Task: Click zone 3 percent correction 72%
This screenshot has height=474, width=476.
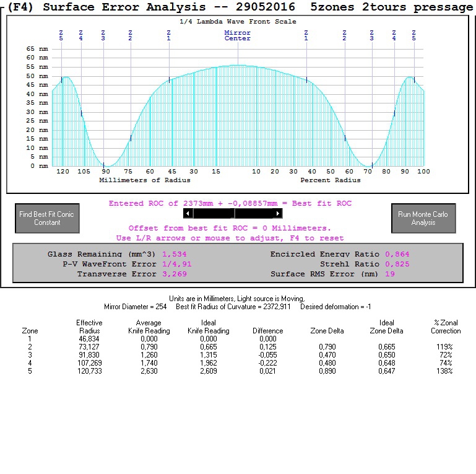Action: (446, 355)
